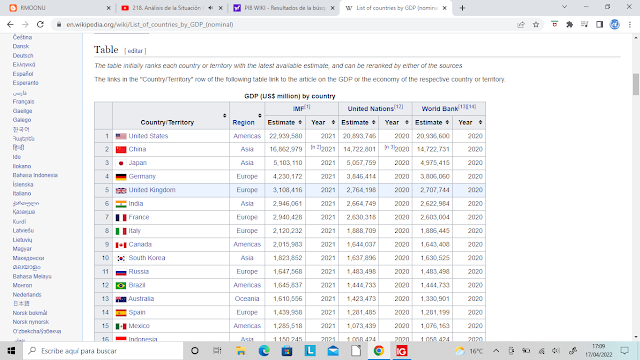Open Task View on the taskbar
The image size is (640, 360).
(217, 351)
